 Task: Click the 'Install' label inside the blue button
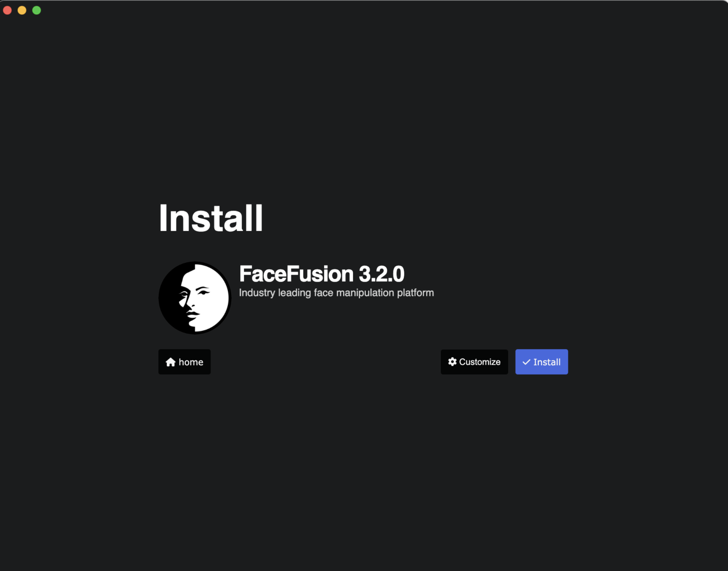547,362
